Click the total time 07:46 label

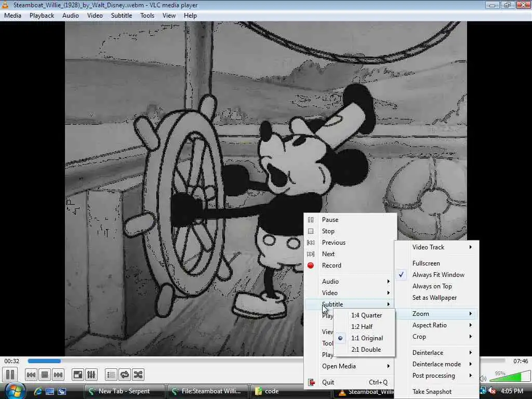tap(521, 361)
